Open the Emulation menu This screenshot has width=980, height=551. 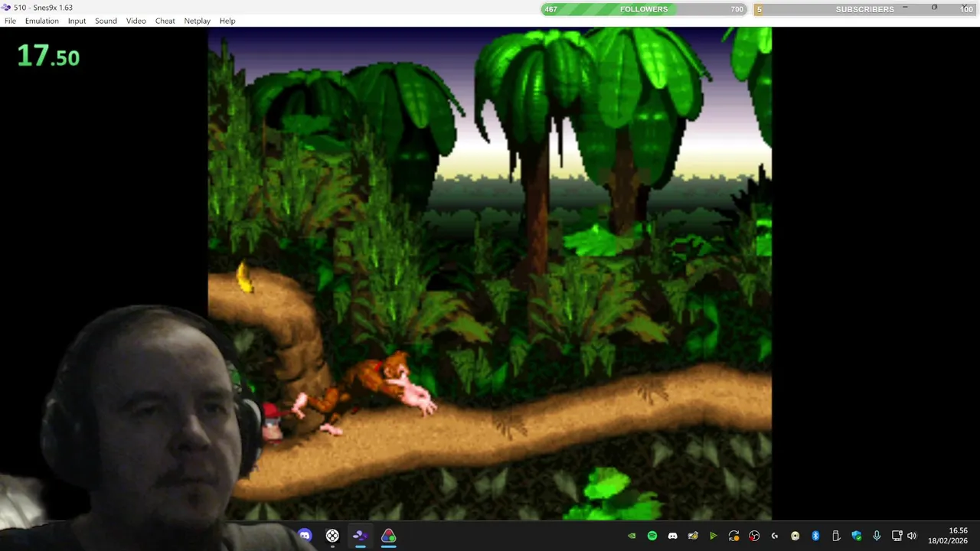[41, 21]
